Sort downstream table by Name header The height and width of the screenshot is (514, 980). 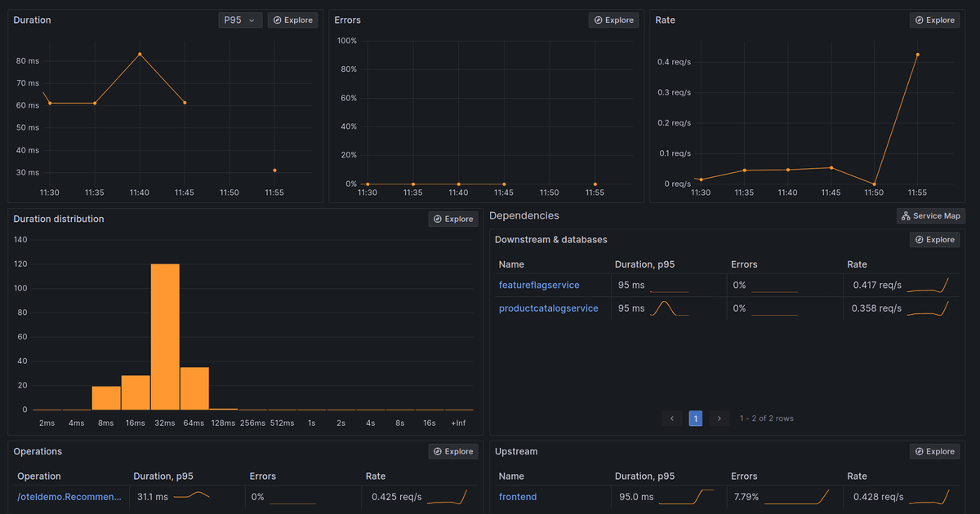(x=511, y=264)
